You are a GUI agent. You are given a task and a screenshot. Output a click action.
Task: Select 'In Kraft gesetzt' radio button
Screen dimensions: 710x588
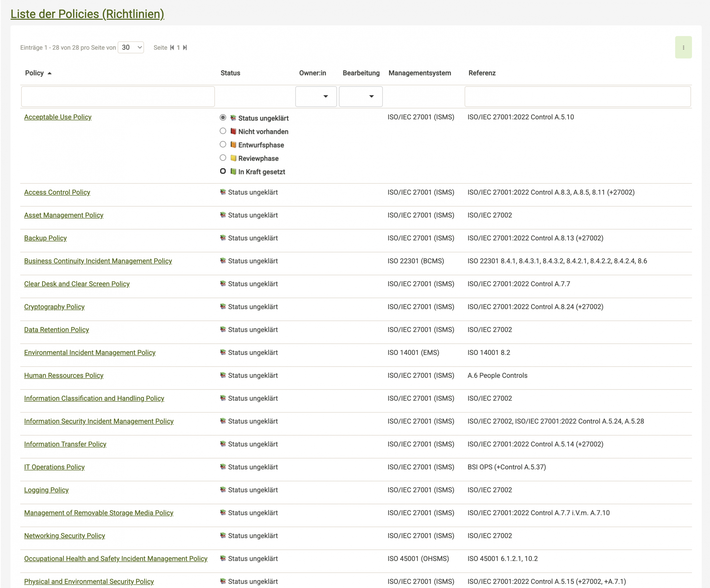223,171
